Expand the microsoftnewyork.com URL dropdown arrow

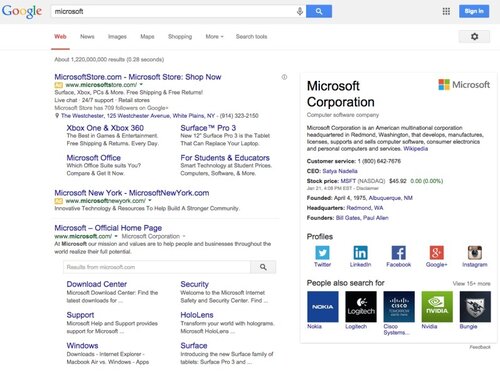[150, 201]
